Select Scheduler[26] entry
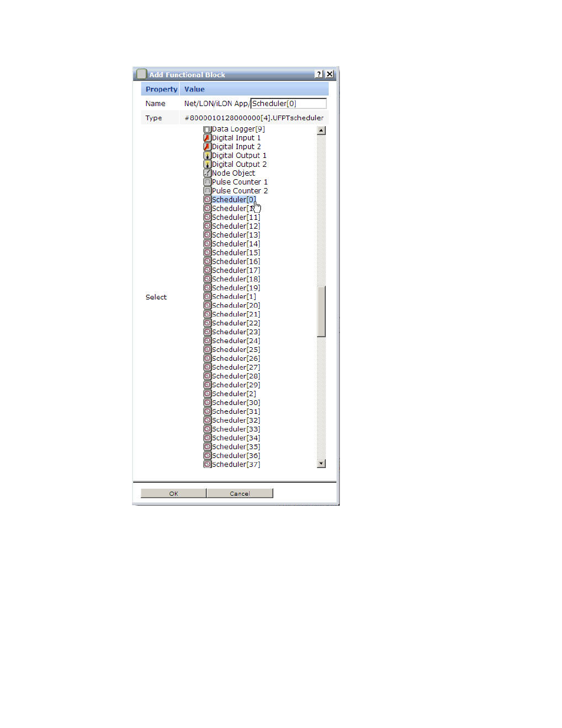 236,359
